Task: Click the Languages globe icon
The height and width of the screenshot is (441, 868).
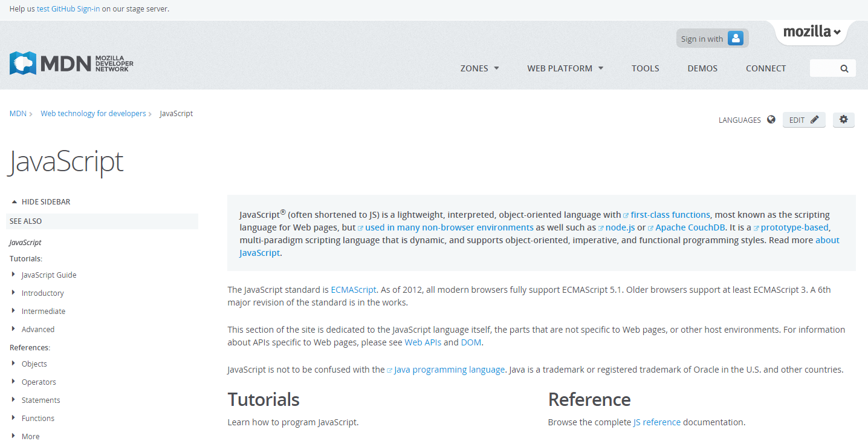Action: click(x=771, y=120)
